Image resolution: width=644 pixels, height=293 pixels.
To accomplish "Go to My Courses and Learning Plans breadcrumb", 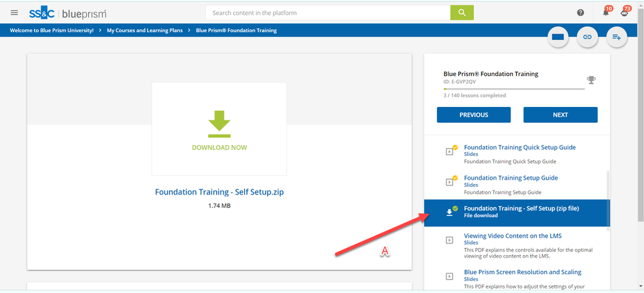I will click(144, 30).
